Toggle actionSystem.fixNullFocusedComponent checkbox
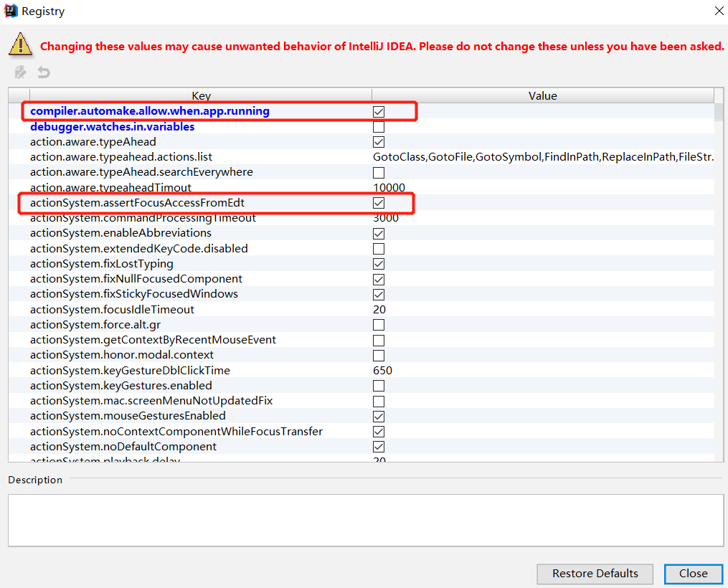728x588 pixels. click(x=379, y=280)
